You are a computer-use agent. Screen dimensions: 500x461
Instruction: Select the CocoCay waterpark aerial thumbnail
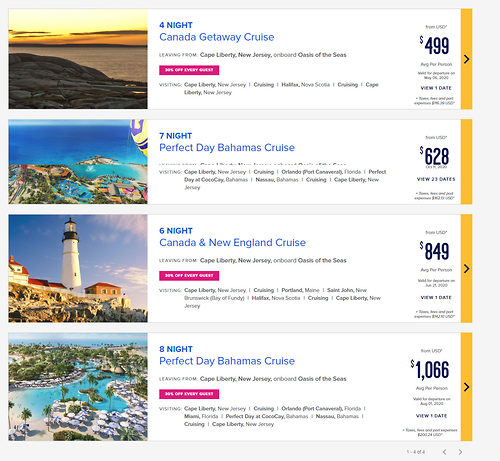tap(78, 162)
